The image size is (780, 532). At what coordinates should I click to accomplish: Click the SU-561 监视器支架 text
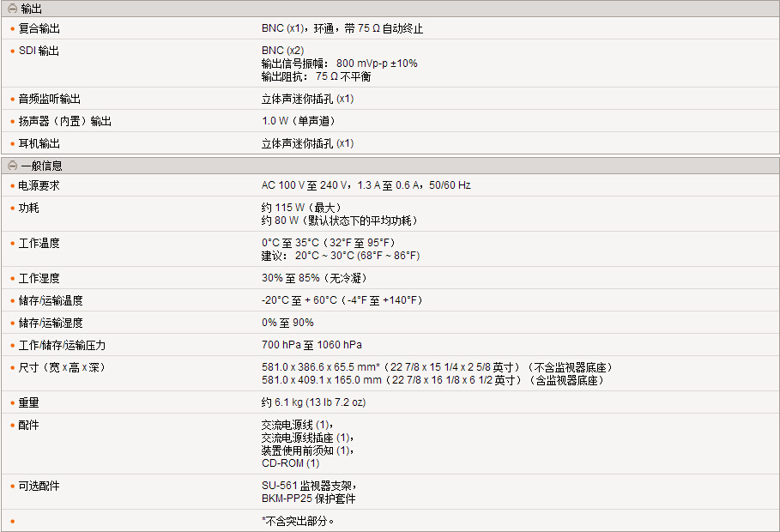point(307,486)
